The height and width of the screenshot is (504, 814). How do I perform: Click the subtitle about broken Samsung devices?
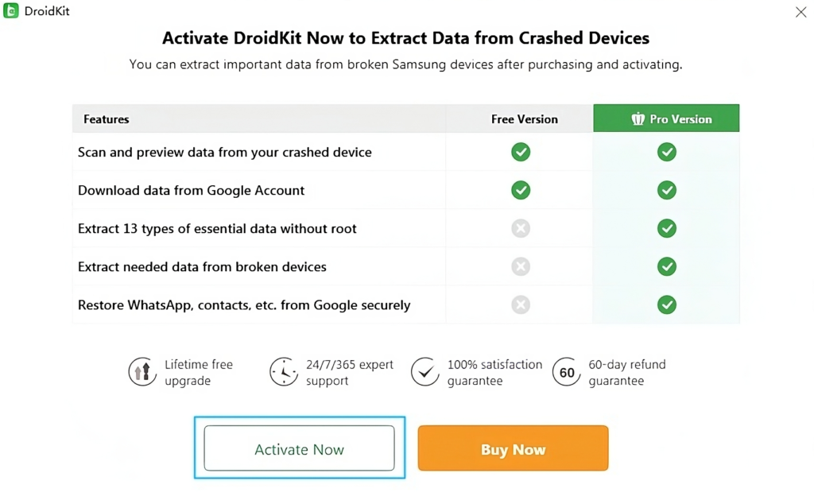[x=407, y=64]
